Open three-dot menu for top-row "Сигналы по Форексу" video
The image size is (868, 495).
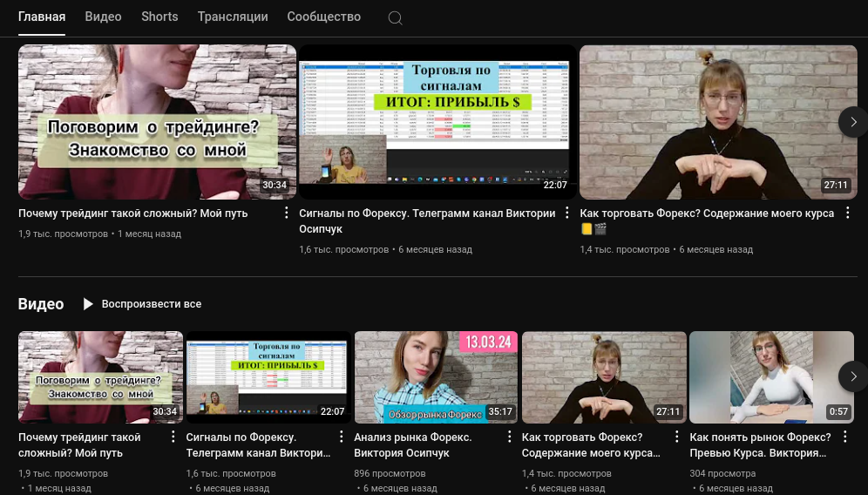coord(567,213)
